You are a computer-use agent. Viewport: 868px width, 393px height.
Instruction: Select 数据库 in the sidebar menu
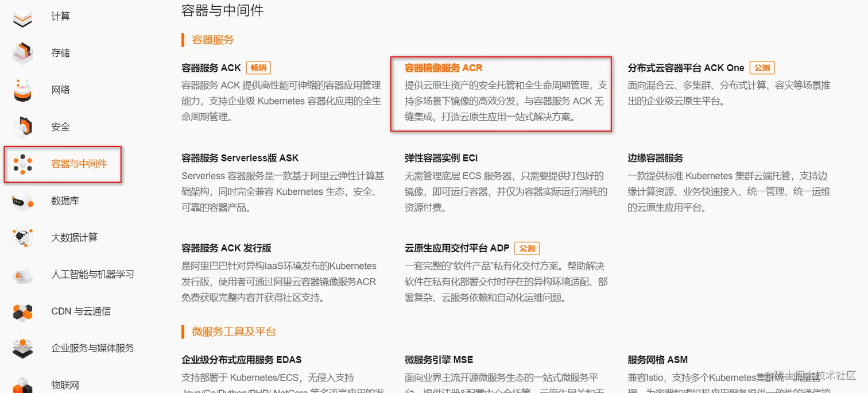coord(65,201)
